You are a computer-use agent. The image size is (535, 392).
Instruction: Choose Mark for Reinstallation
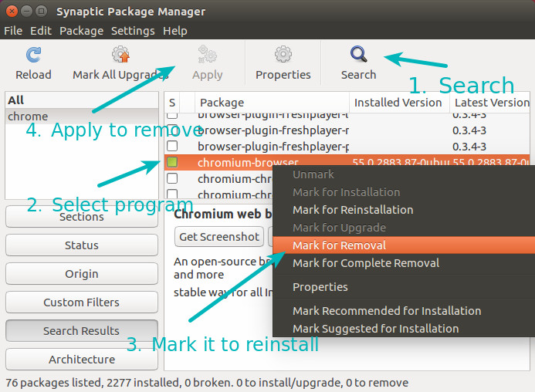pyautogui.click(x=352, y=210)
